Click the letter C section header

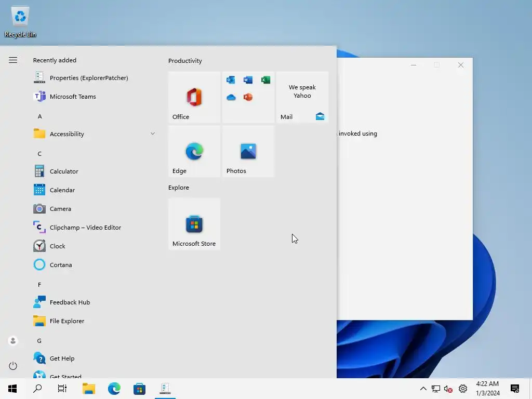coord(39,154)
